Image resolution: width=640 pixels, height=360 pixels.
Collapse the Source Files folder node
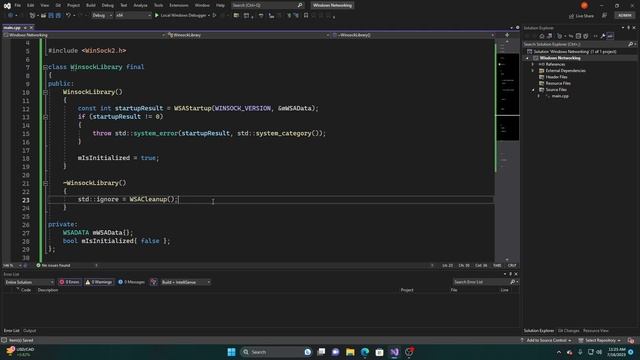[533, 90]
